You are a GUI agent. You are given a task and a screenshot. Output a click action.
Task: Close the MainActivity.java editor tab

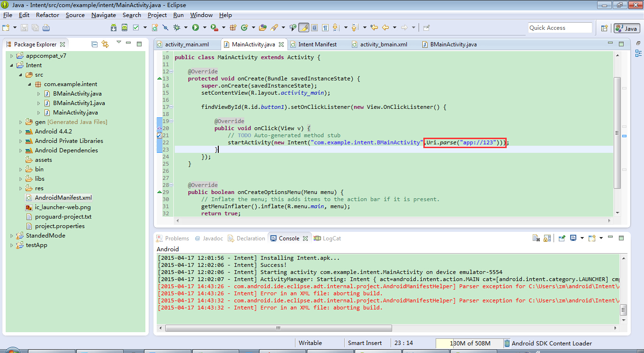pos(281,44)
